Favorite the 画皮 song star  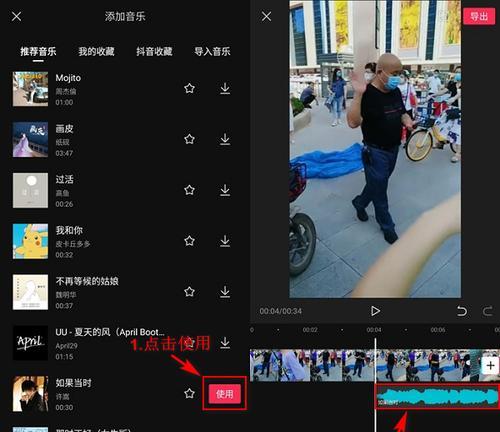[x=189, y=139]
